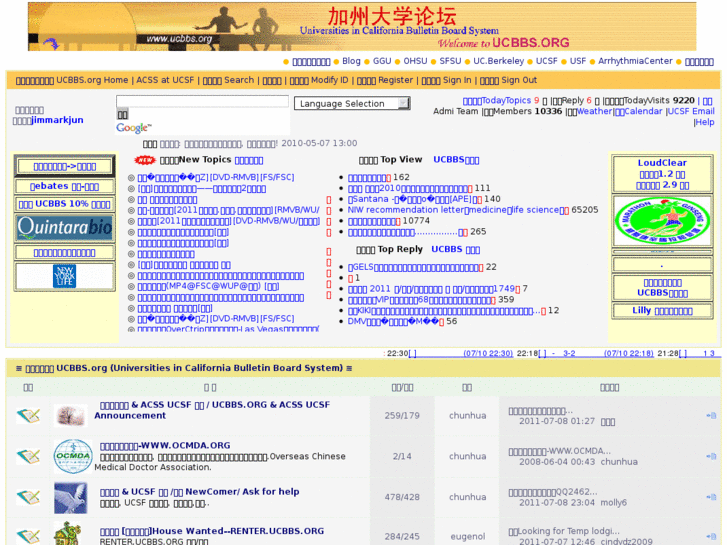Open the Sign In menu item

446,80
